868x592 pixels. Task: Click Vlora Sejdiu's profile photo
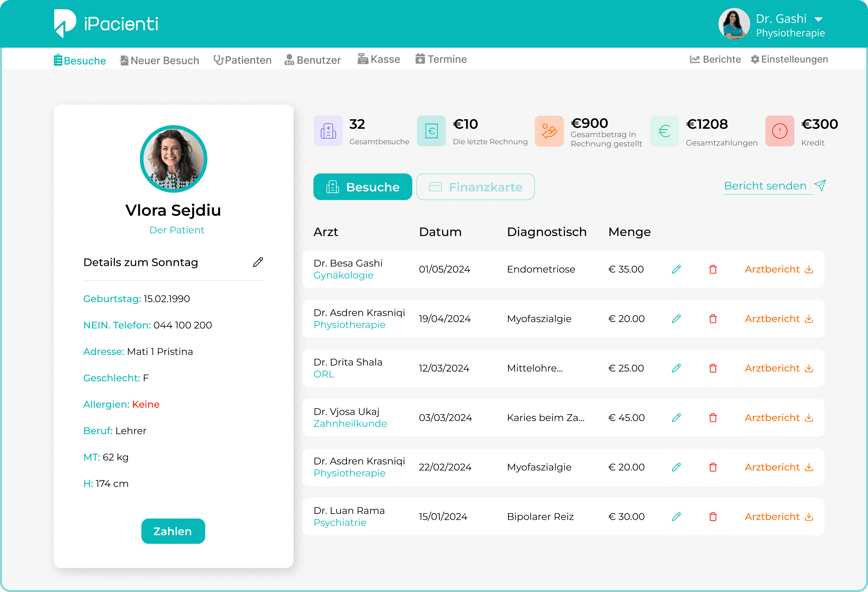click(x=173, y=159)
